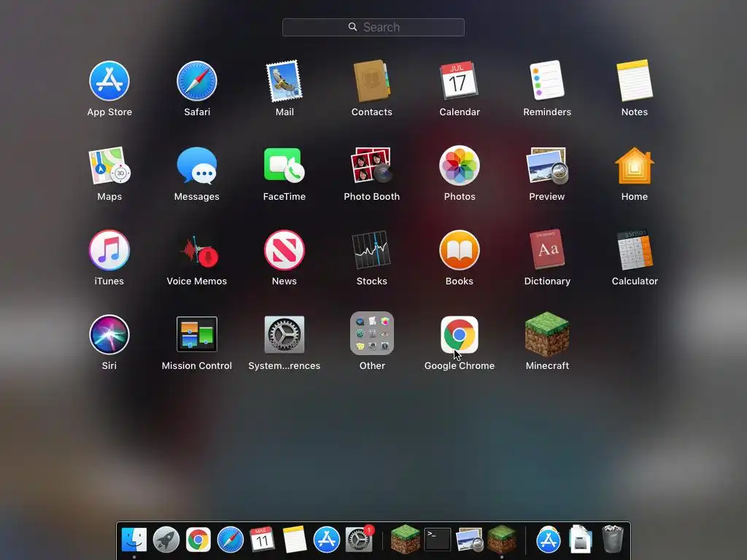Open System Preferences with badge in Dock

click(x=359, y=540)
